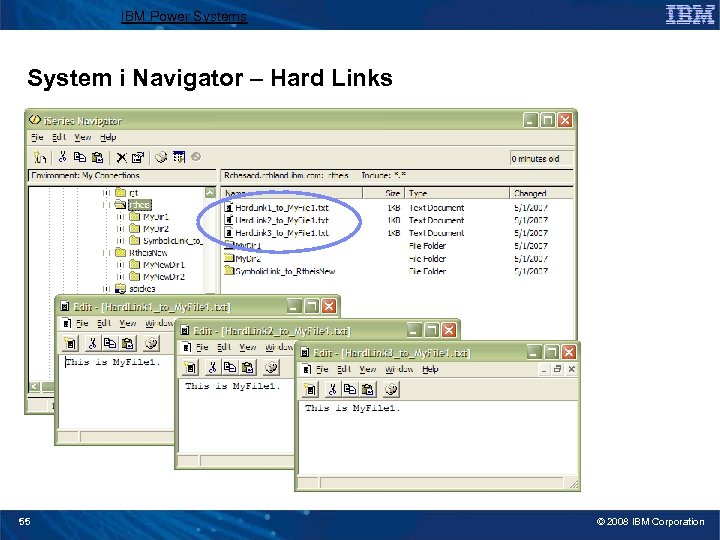
Task: Open Help menu in iSeries Navigator
Action: pyautogui.click(x=108, y=137)
